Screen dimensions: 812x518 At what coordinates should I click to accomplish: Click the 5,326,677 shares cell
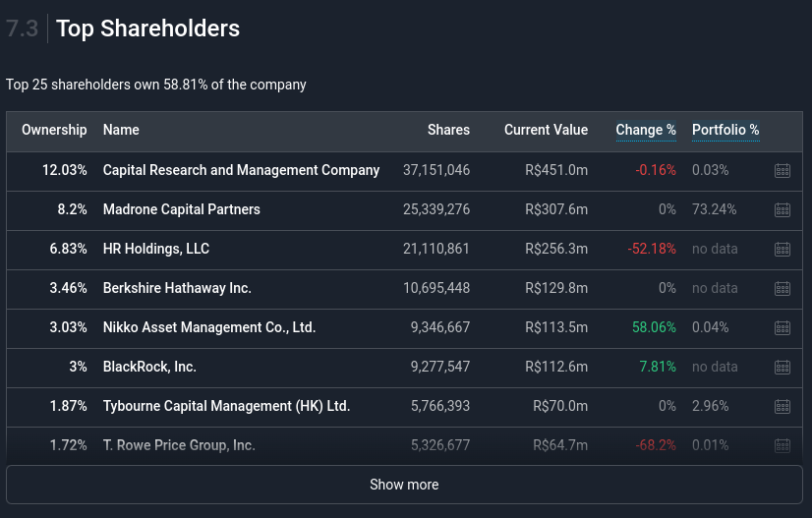pyautogui.click(x=440, y=445)
